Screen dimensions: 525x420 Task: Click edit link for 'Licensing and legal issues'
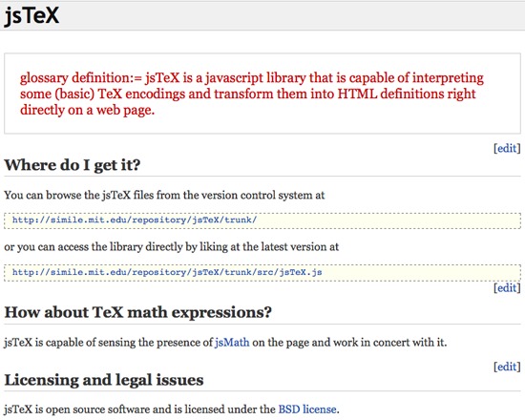click(x=507, y=367)
